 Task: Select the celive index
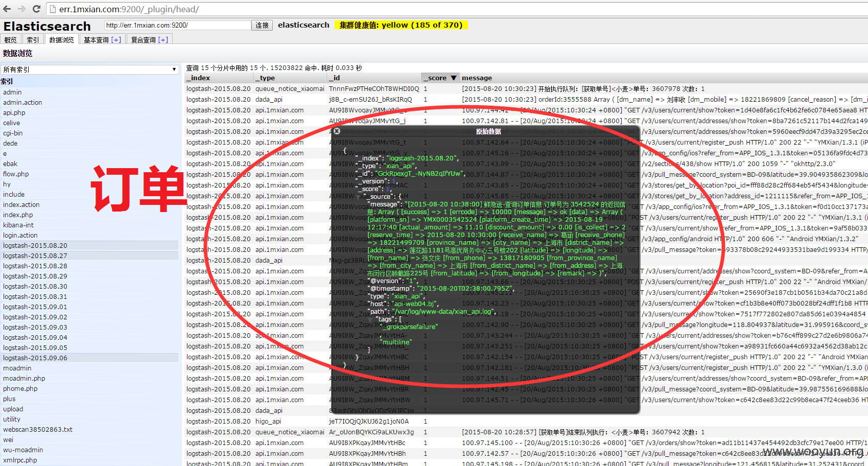click(89, 123)
